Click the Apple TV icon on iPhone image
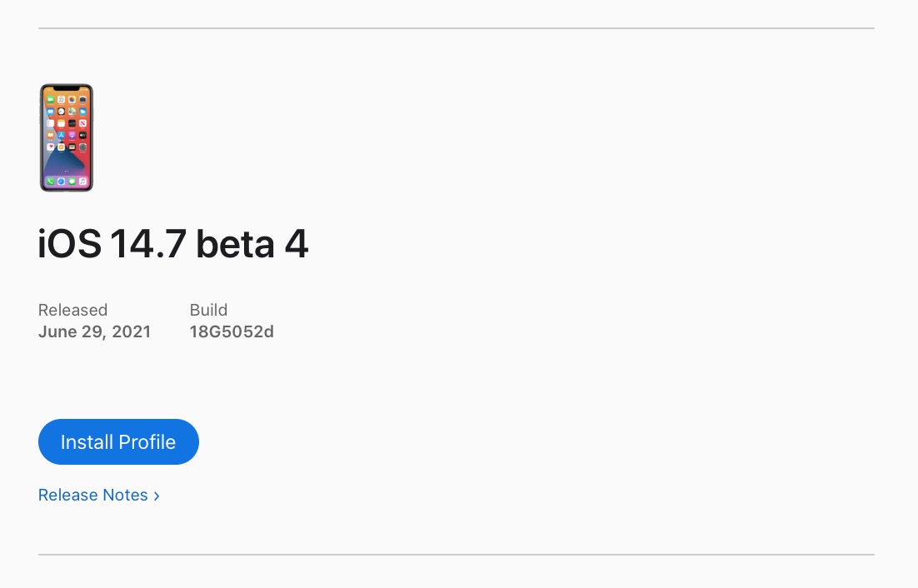918x588 pixels. [x=82, y=135]
